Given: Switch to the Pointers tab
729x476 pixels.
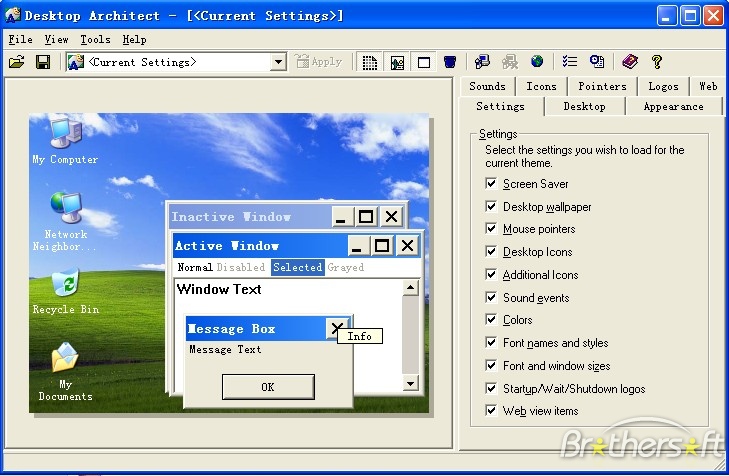Looking at the screenshot, I should [602, 86].
